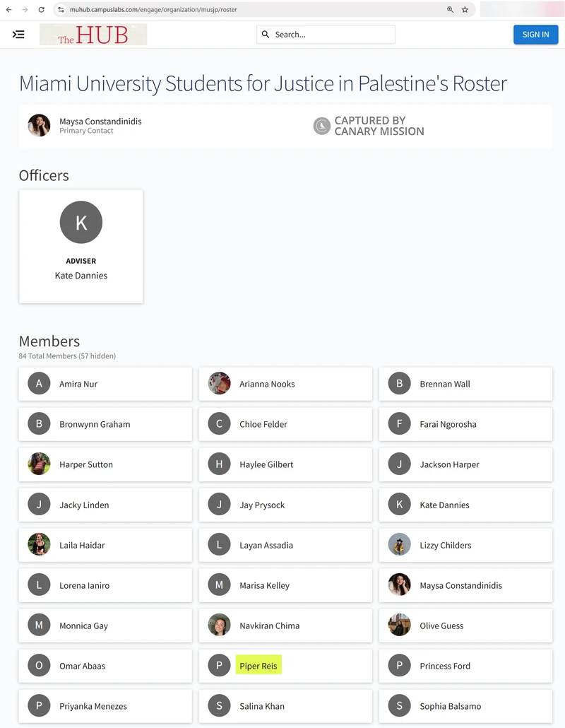
Task: Click Amira Nur's A avatar
Action: (39, 384)
